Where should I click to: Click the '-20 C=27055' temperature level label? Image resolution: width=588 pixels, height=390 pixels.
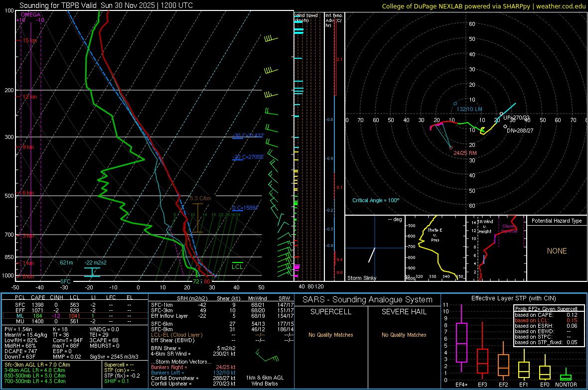(248, 157)
